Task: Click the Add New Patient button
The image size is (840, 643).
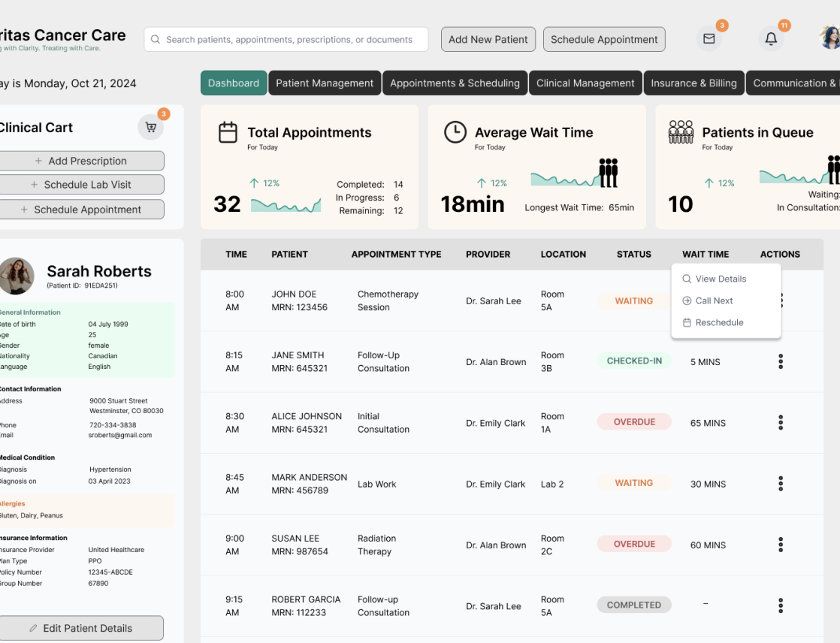Action: coord(488,40)
